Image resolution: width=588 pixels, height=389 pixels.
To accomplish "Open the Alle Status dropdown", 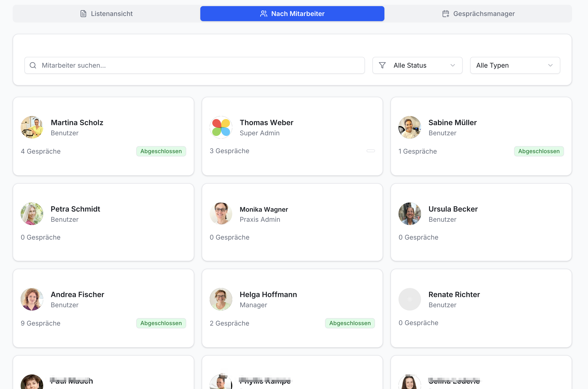I will click(x=417, y=65).
